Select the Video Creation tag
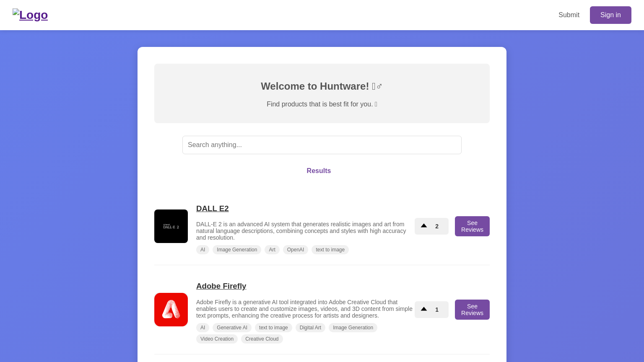 point(217,339)
